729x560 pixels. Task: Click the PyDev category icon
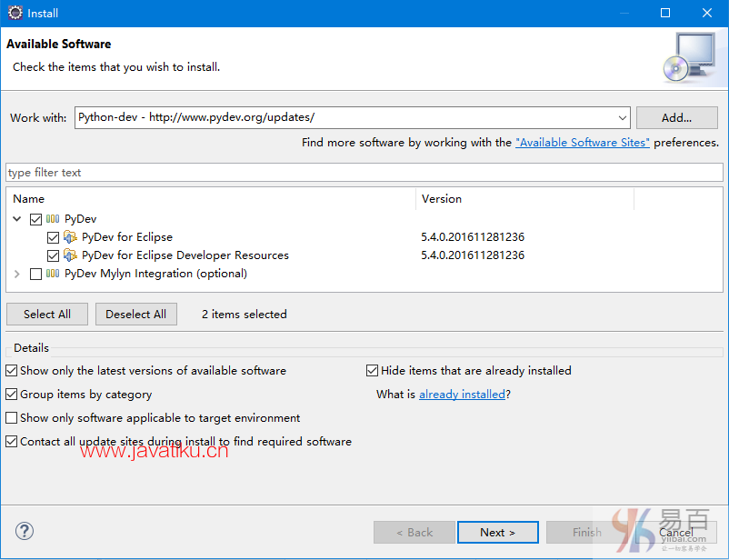point(53,219)
